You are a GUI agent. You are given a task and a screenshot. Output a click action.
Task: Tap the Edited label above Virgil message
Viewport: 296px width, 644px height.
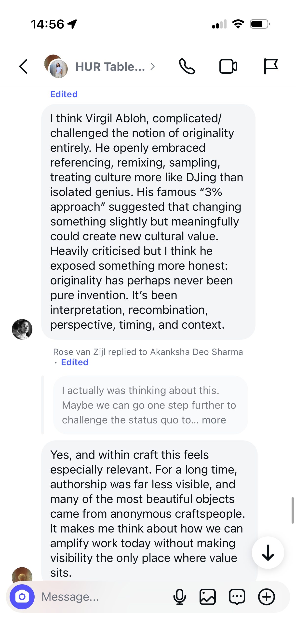(x=64, y=94)
